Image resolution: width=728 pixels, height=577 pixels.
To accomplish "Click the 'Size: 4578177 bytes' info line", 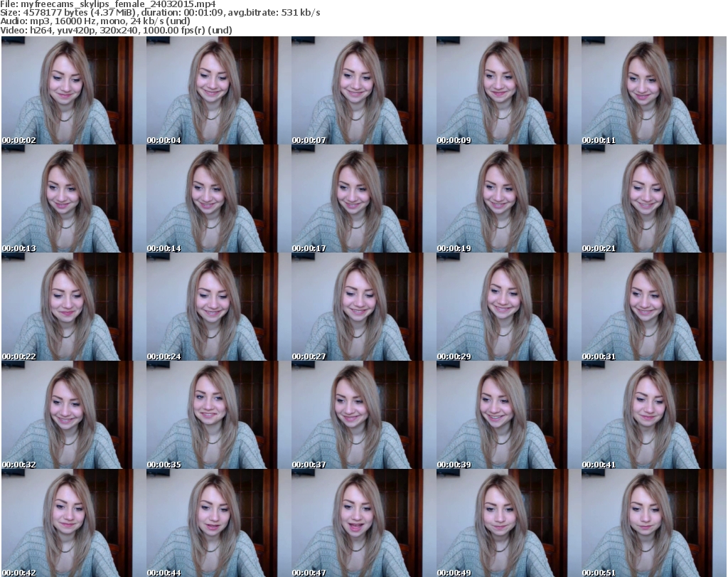I will [160, 13].
